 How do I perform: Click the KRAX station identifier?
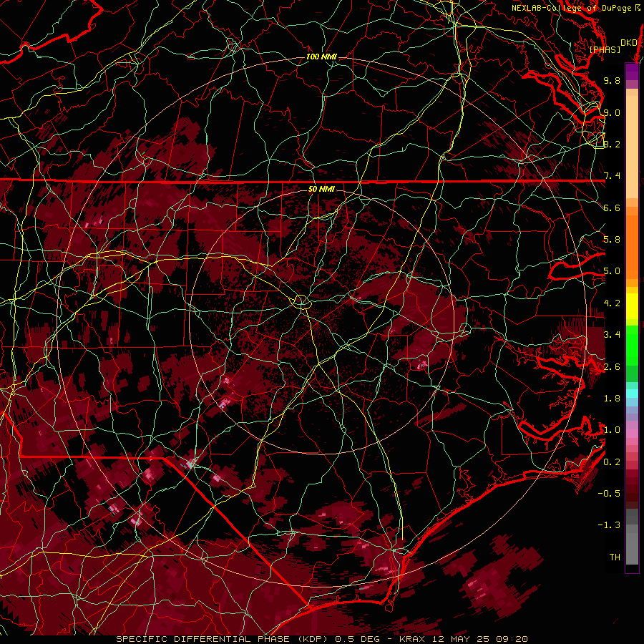pyautogui.click(x=413, y=639)
